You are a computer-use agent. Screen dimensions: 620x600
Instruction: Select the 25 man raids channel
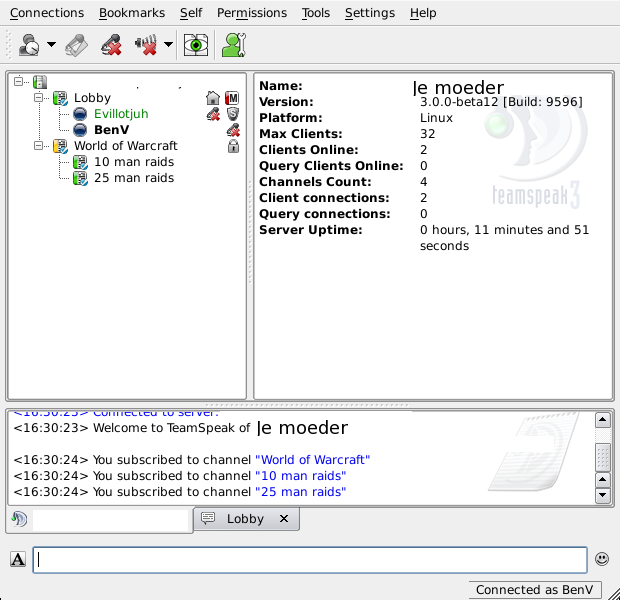[x=134, y=178]
